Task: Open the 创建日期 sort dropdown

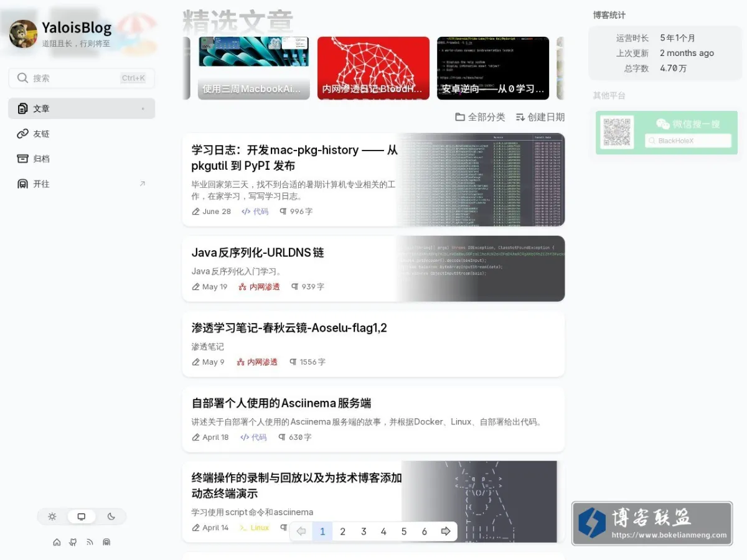Action: click(x=540, y=117)
